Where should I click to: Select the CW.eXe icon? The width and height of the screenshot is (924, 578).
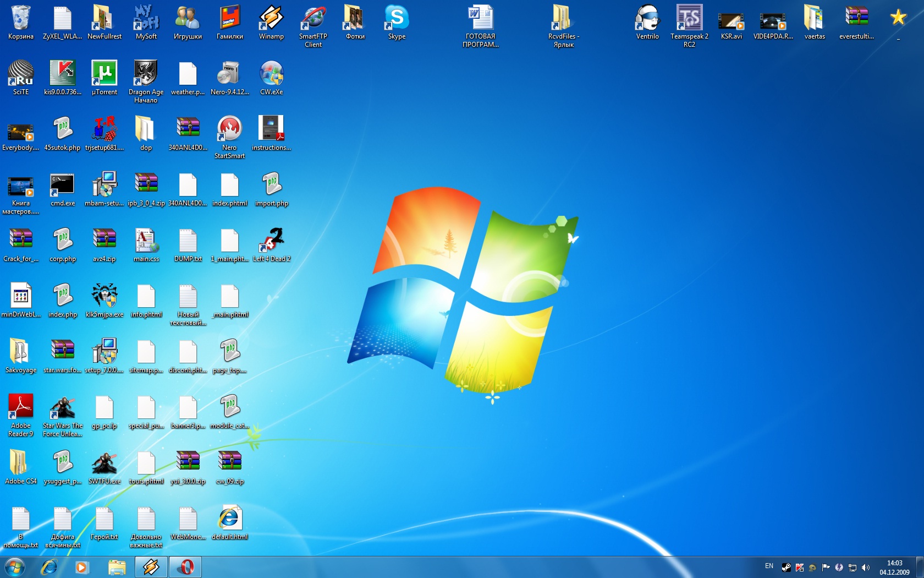271,78
